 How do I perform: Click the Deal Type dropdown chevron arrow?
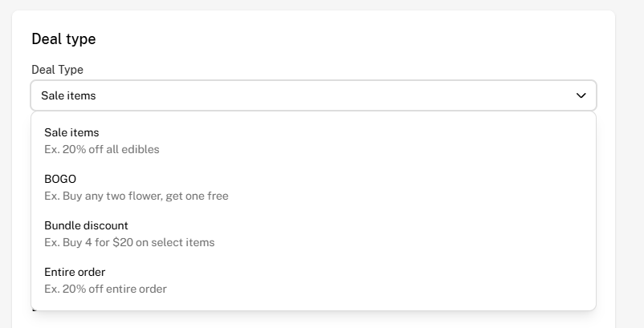coord(581,95)
